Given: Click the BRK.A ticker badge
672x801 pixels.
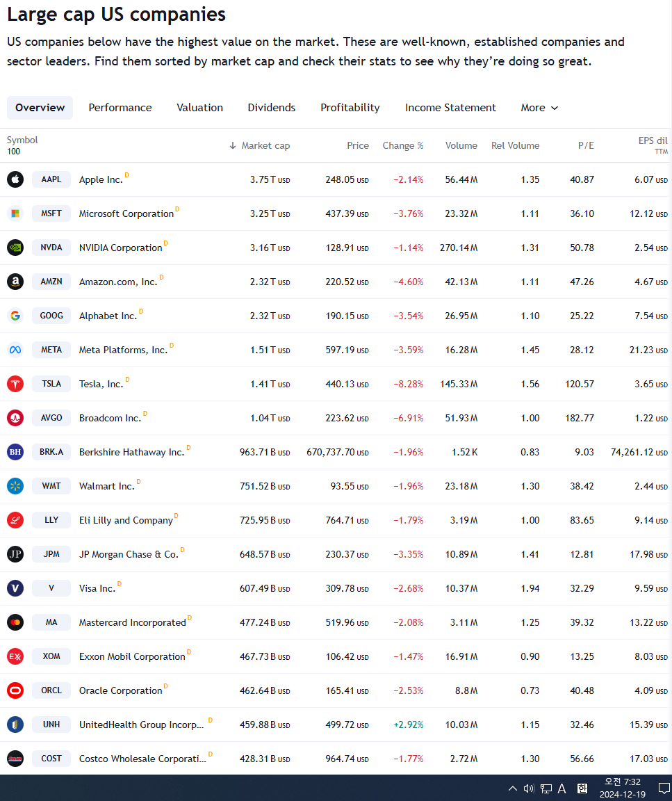Looking at the screenshot, I should coord(51,451).
